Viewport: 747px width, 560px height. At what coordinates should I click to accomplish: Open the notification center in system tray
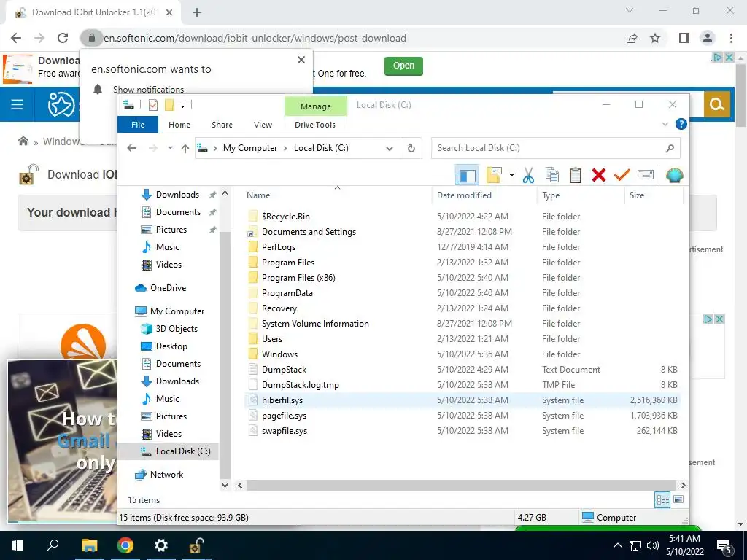724,546
